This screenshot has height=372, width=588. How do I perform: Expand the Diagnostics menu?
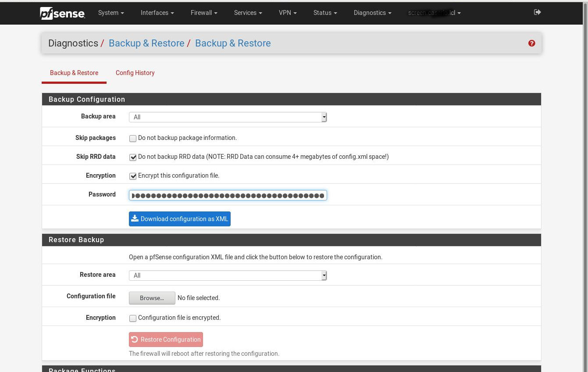pos(372,13)
